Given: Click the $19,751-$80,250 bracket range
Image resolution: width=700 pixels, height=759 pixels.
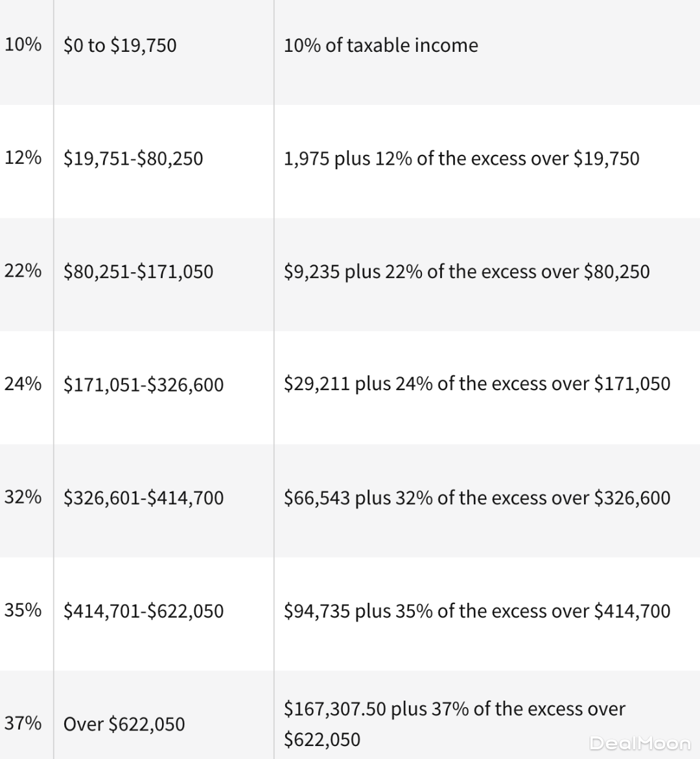Looking at the screenshot, I should (133, 158).
